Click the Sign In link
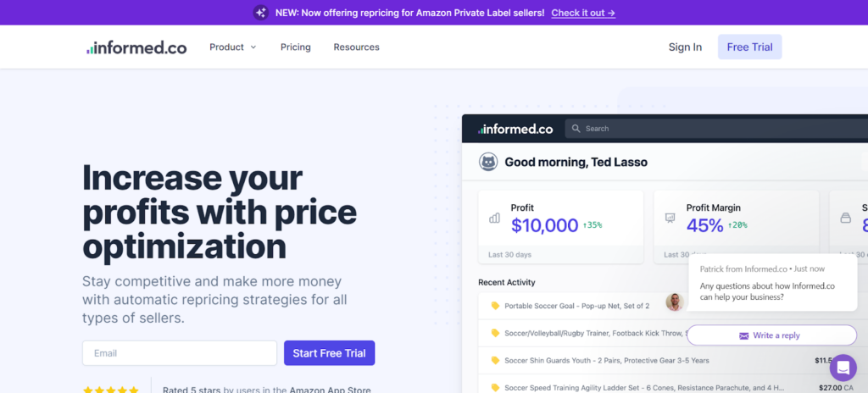The width and height of the screenshot is (868, 393). coord(685,47)
